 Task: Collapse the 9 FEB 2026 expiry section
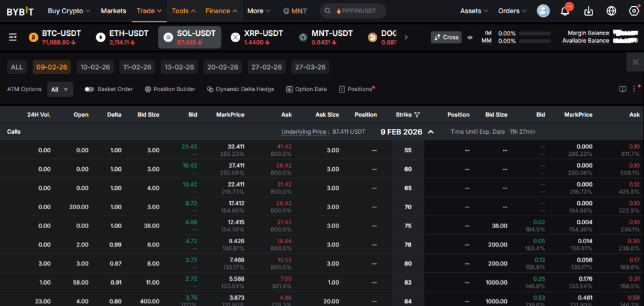[x=431, y=132]
